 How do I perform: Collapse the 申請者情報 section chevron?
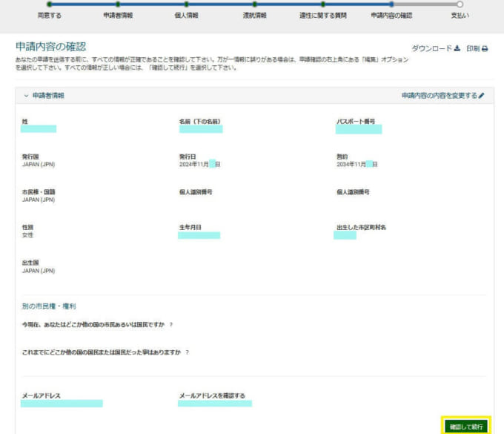click(x=26, y=96)
